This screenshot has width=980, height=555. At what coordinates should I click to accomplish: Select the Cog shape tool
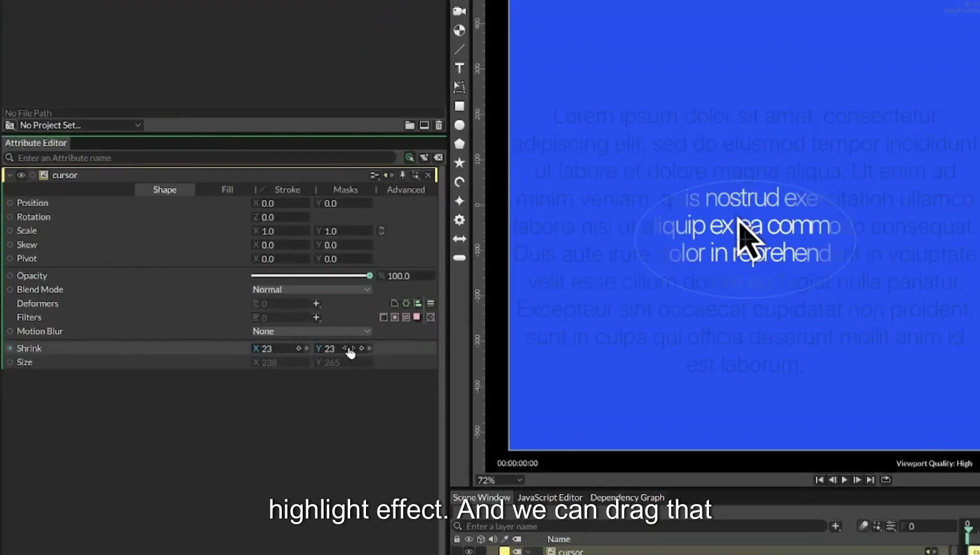459,220
